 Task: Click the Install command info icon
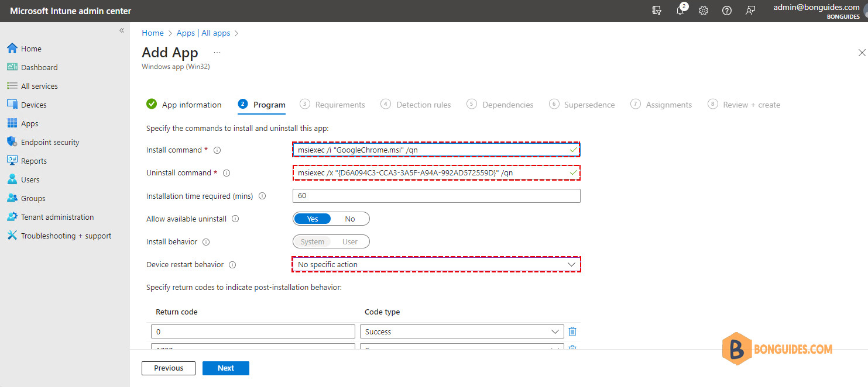click(217, 150)
